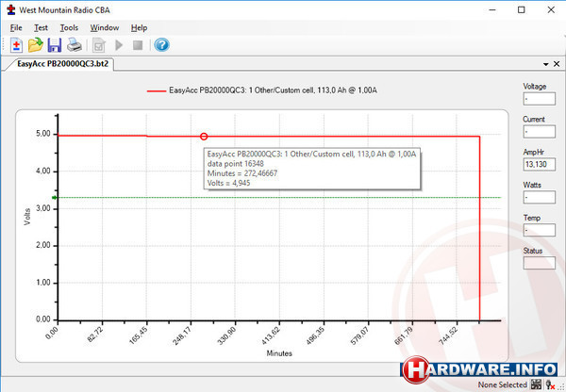This screenshot has height=392, width=566.
Task: Click the green cutoff voltage marker on the Volts axis
Action: [55, 198]
